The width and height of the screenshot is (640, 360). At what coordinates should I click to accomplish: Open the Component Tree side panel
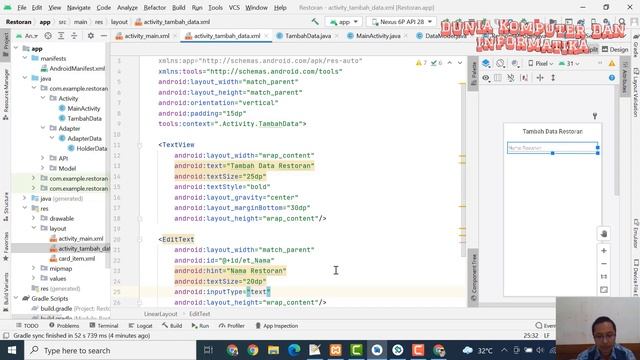point(473,278)
